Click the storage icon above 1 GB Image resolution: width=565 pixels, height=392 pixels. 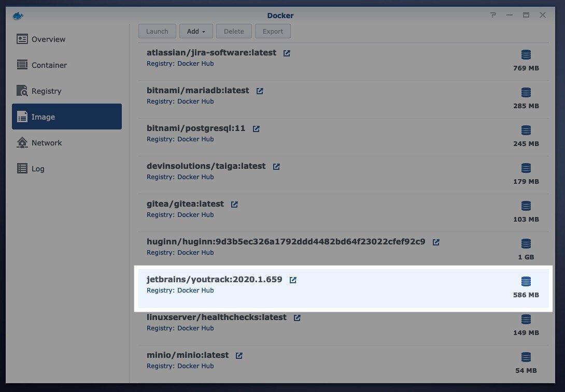click(x=526, y=244)
